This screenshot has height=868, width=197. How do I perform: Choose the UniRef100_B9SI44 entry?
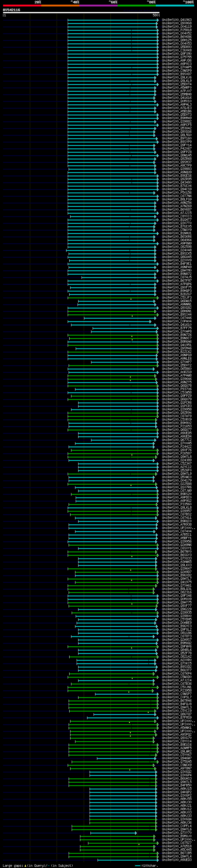tap(177, 314)
